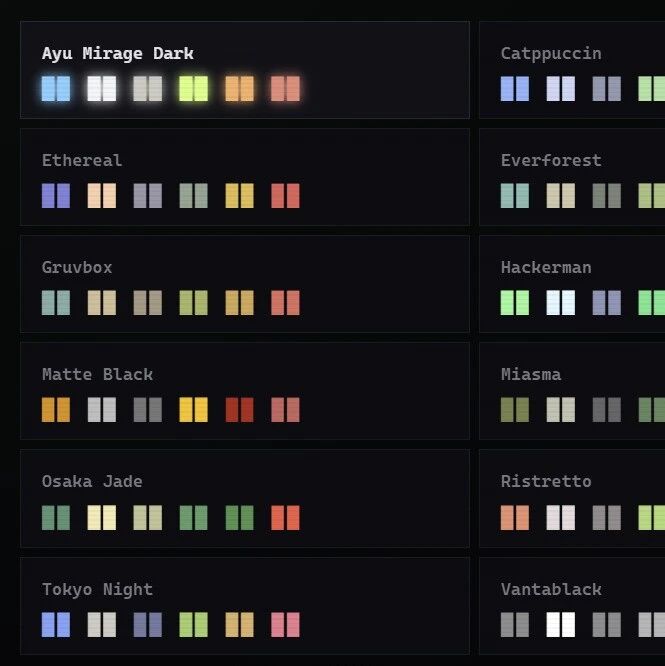Select the orange swatch in Ayu Mirage Dark
Image resolution: width=665 pixels, height=666 pixels.
click(240, 89)
